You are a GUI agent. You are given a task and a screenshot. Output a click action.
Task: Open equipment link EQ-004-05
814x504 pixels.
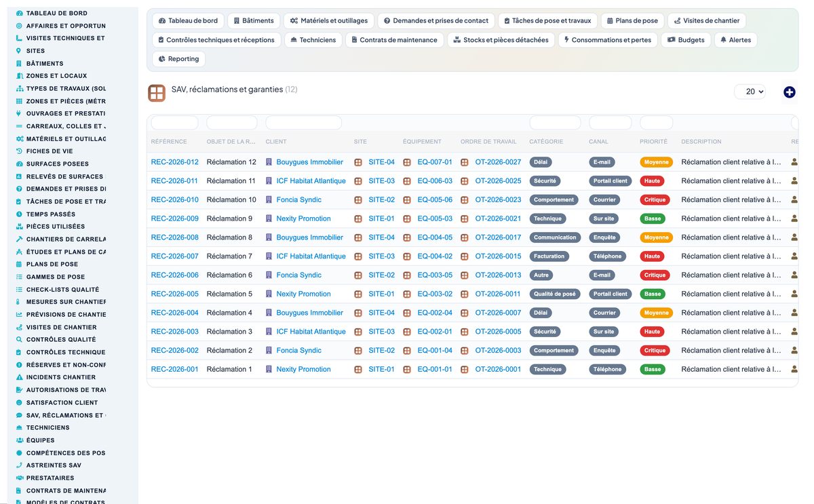[435, 237]
